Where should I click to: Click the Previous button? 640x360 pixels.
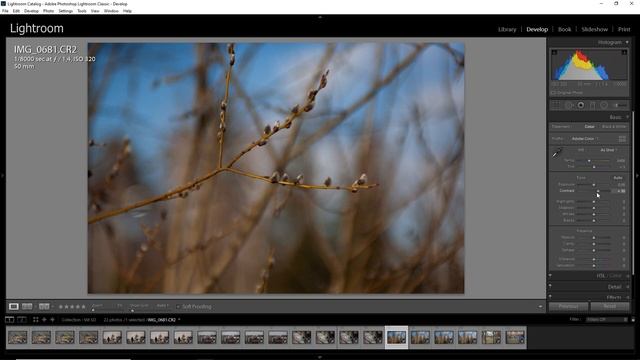pyautogui.click(x=568, y=306)
